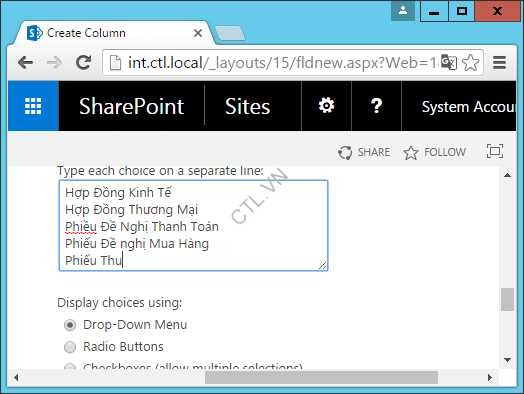Click the page document icon in address bar

click(x=115, y=62)
